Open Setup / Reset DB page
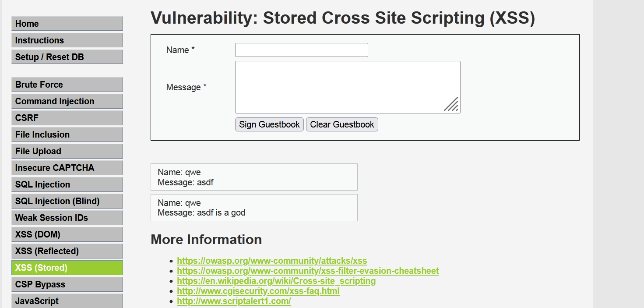Viewport: 644px width, 308px height. click(67, 57)
